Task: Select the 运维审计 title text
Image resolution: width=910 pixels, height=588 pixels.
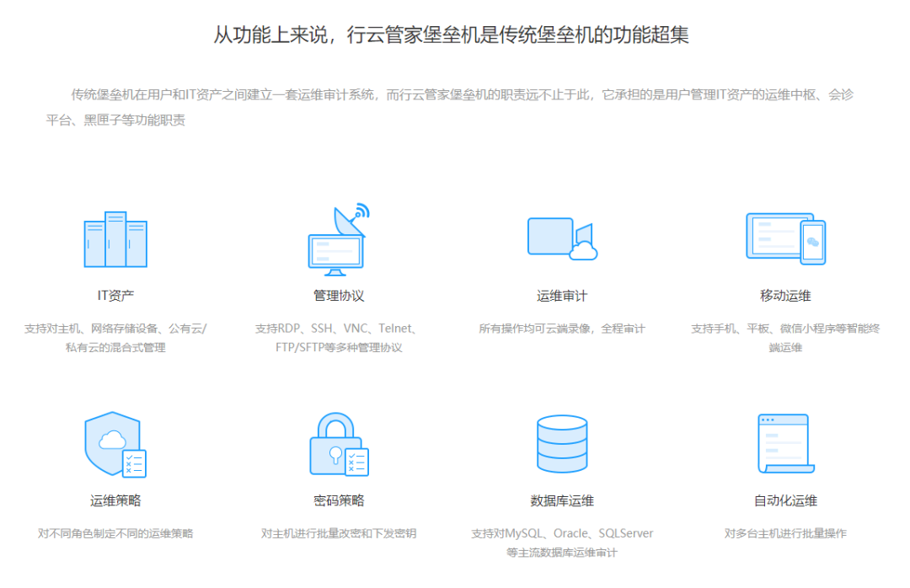Action: click(562, 296)
